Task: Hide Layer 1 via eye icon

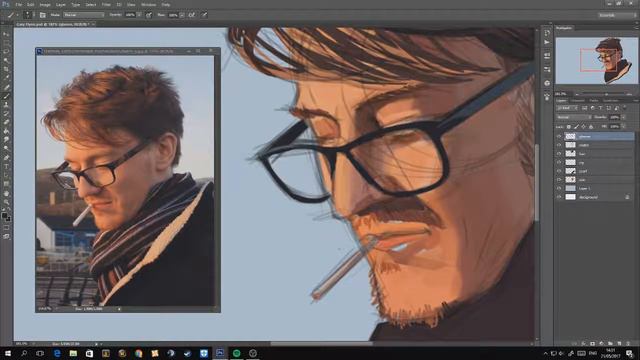Action: pos(559,188)
